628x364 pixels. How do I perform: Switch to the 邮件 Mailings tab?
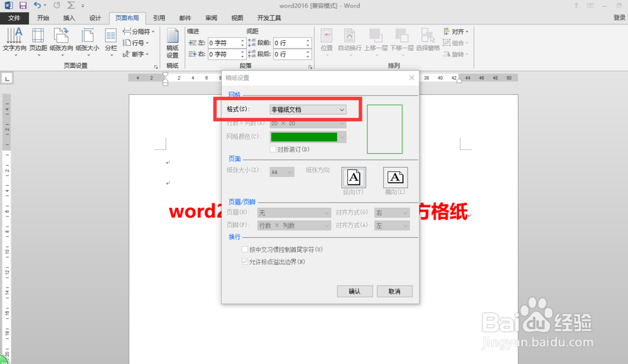[x=185, y=18]
